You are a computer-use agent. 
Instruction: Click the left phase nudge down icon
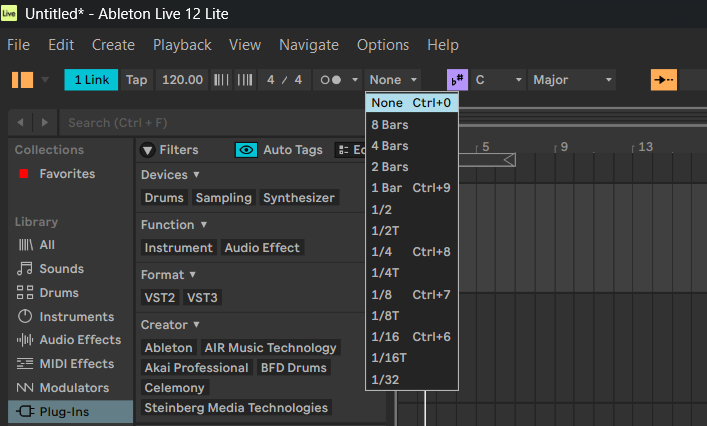click(x=221, y=80)
